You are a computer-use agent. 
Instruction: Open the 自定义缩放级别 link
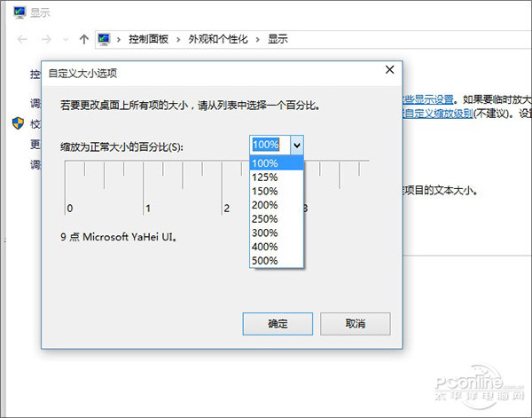(x=439, y=114)
